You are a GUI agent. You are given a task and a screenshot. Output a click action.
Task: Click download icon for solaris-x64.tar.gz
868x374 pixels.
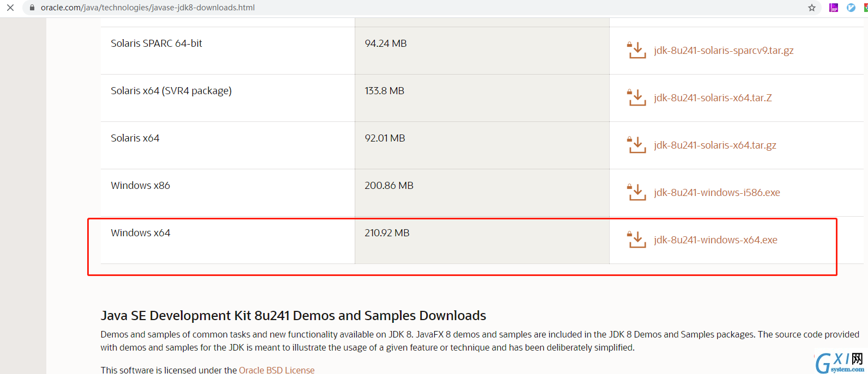point(636,145)
